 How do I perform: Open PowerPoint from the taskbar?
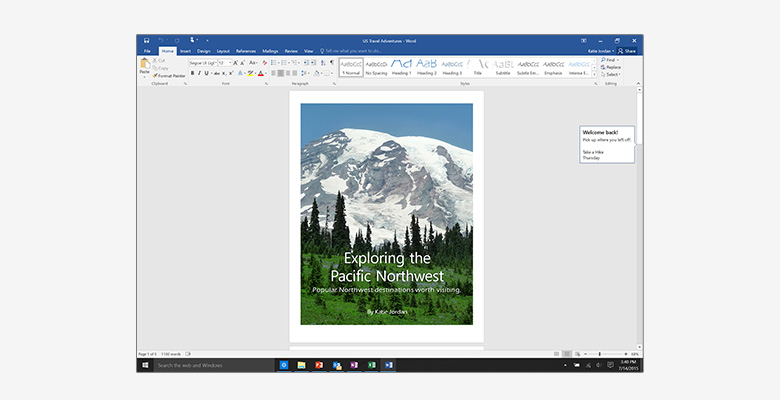pyautogui.click(x=319, y=366)
